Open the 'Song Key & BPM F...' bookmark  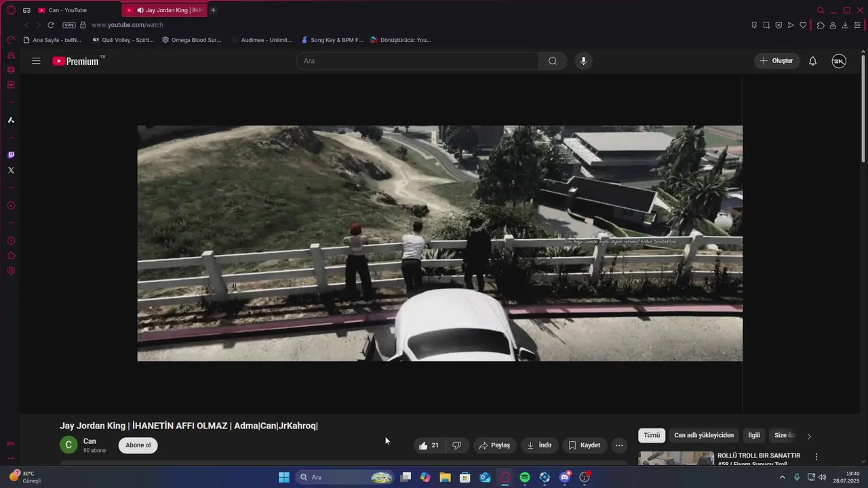click(332, 40)
